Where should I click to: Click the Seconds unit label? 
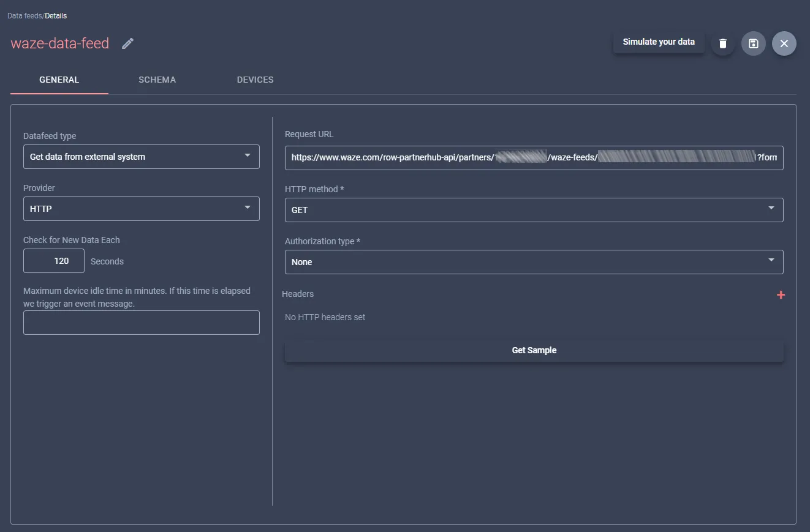pyautogui.click(x=107, y=261)
